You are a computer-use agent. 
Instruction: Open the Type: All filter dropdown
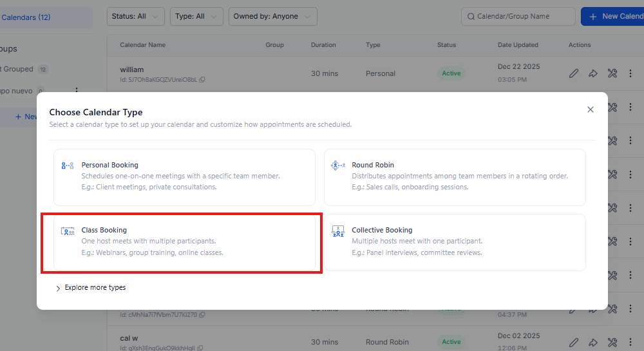click(x=196, y=17)
